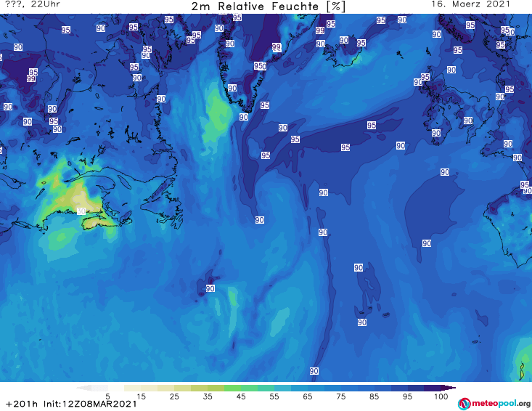
Task: Click the '15' tick label on the color scale
Action: coord(141,396)
